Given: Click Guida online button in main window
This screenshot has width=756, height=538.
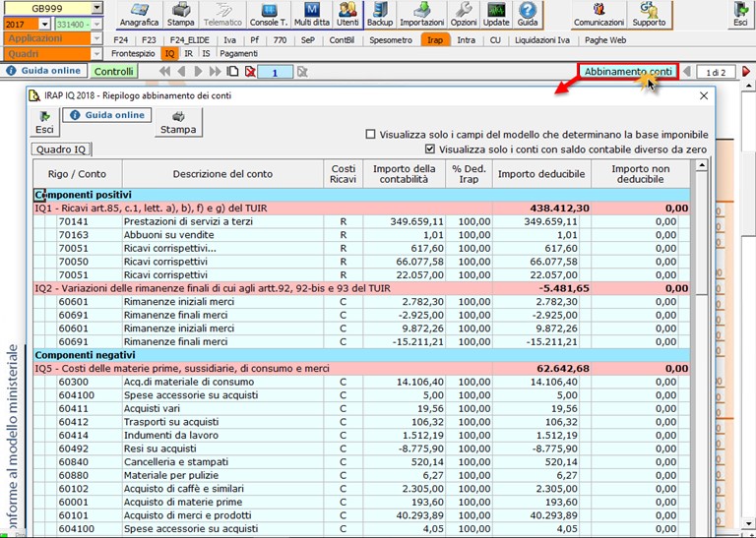Looking at the screenshot, I should point(44,71).
